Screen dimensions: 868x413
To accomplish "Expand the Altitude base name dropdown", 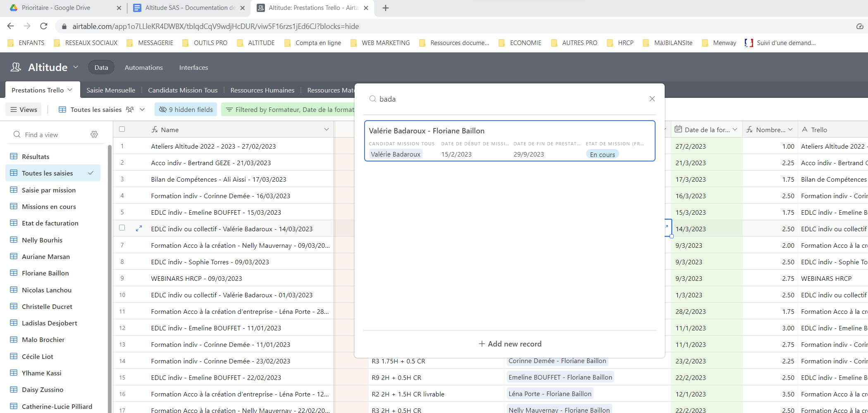I will pos(76,67).
